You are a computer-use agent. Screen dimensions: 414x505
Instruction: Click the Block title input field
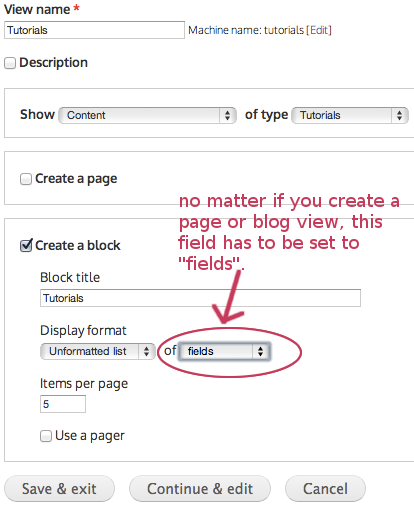[200, 298]
